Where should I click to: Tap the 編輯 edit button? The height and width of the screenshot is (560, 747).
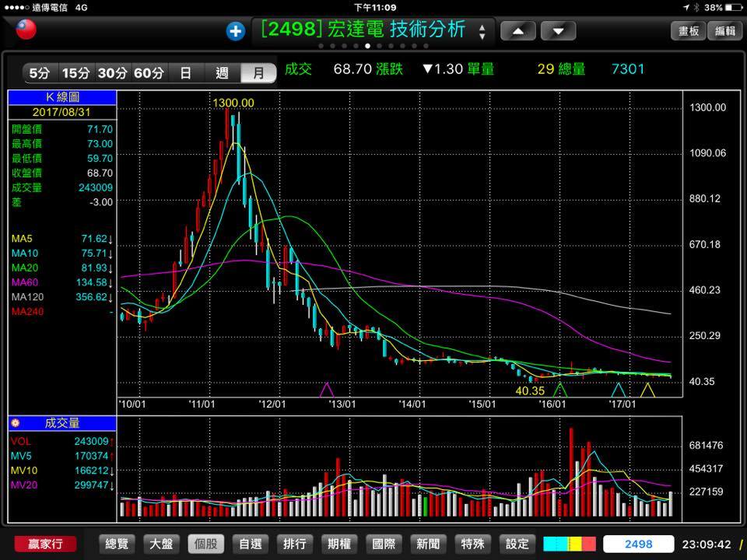724,31
